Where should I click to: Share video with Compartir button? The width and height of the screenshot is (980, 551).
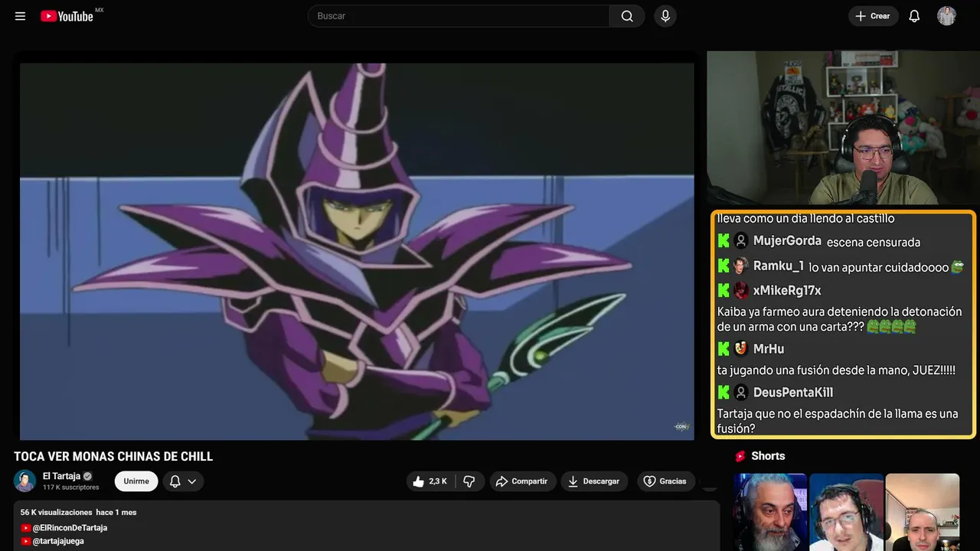tap(523, 481)
